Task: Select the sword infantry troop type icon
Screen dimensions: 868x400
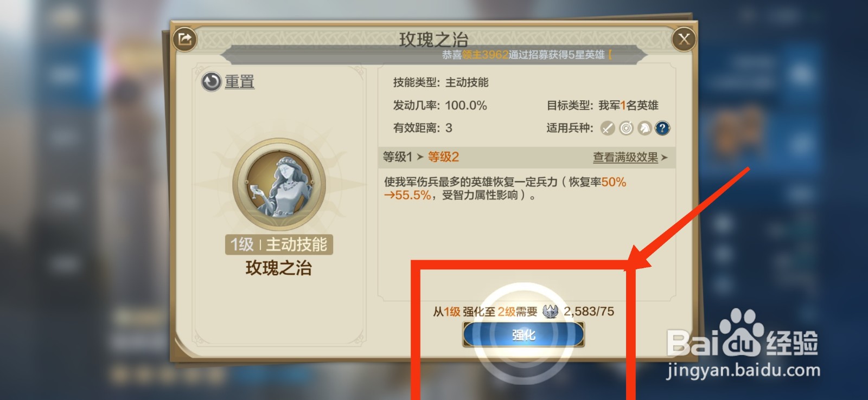Action: point(608,128)
